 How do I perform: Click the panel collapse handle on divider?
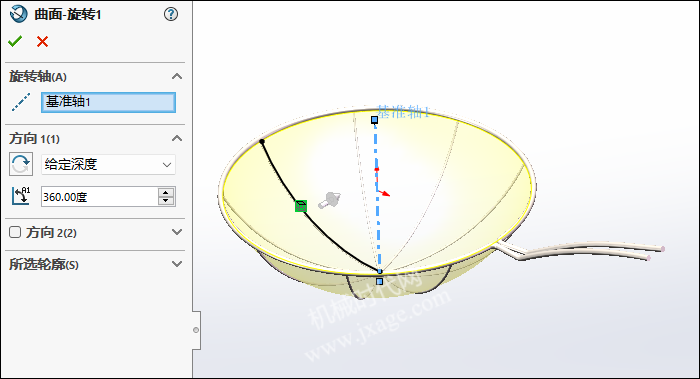[x=196, y=330]
